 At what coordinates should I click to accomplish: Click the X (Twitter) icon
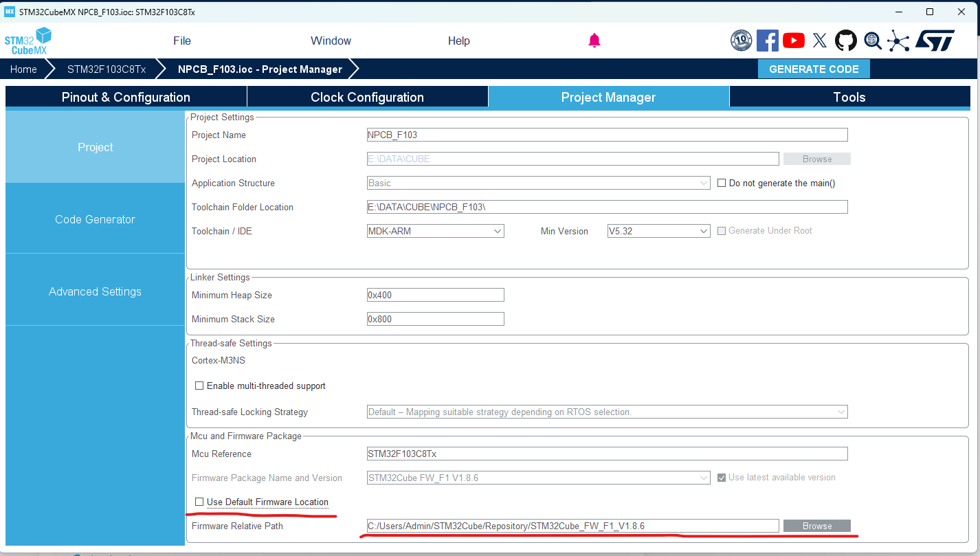[x=819, y=41]
